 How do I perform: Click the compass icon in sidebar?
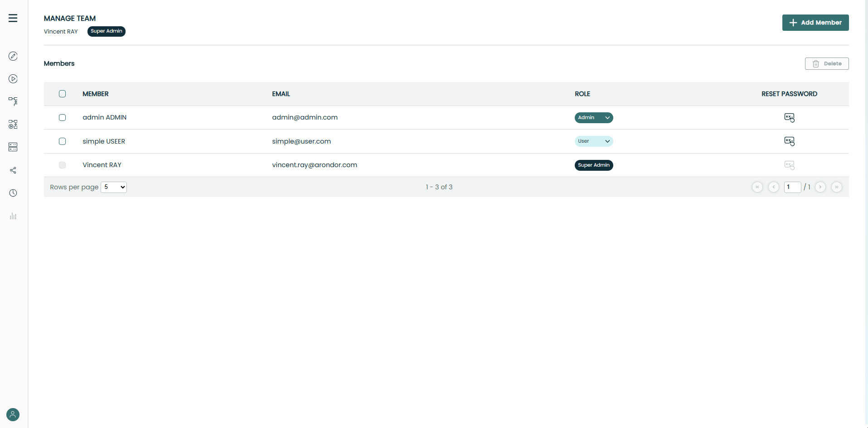click(x=13, y=56)
